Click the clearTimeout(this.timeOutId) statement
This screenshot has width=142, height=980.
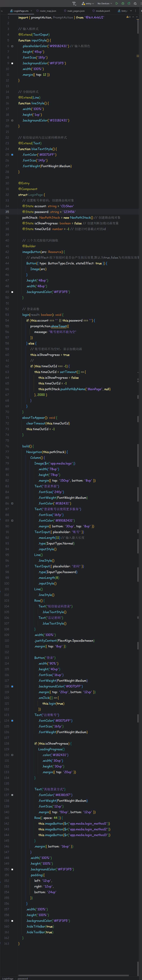[48, 423]
